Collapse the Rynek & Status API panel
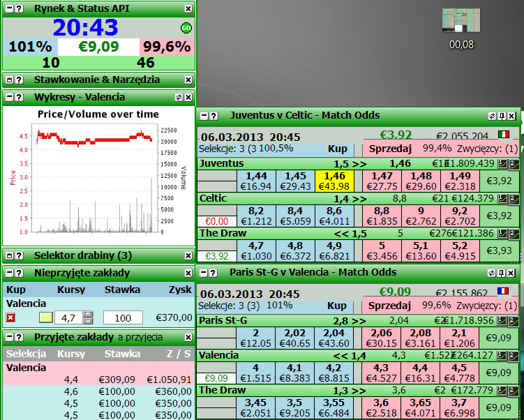This screenshot has height=420, width=524. point(10,8)
